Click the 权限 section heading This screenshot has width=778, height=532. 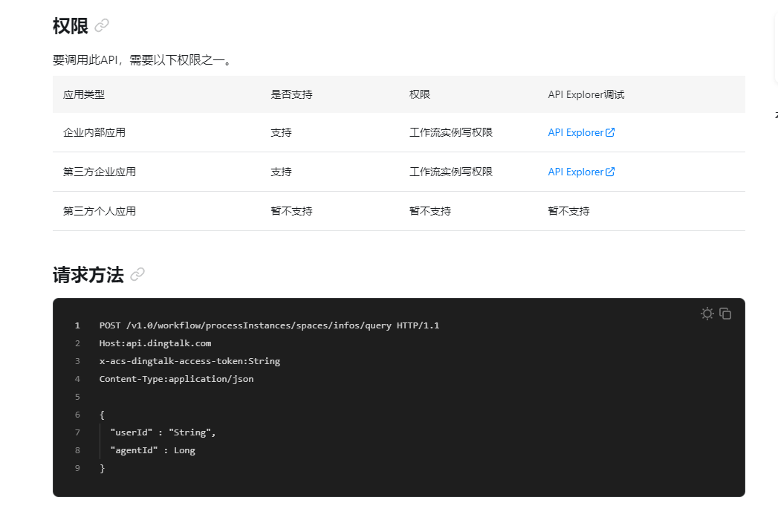point(71,26)
